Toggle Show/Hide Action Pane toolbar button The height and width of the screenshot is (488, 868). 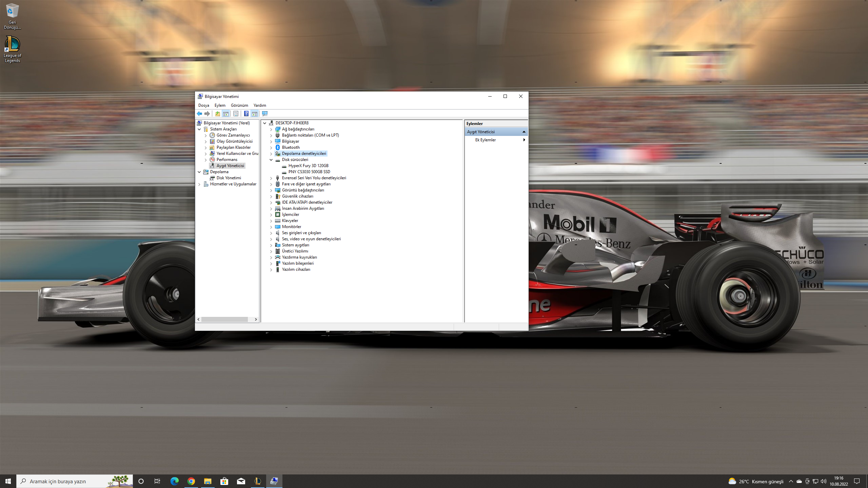pos(255,114)
